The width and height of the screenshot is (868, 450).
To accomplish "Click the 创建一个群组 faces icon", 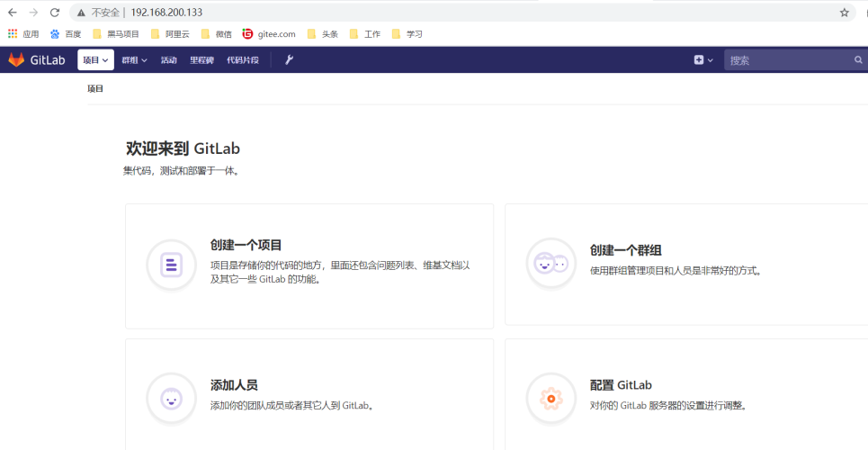I will tap(551, 263).
